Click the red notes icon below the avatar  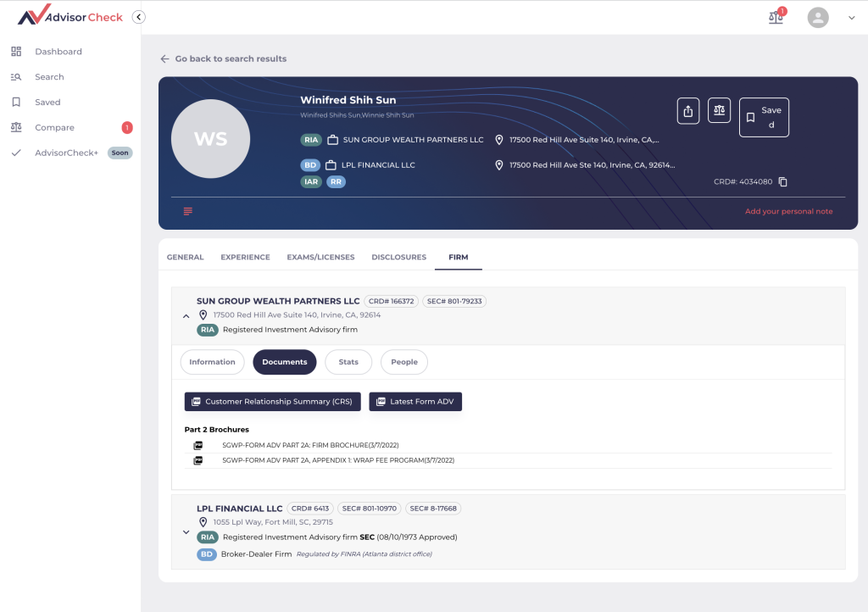pyautogui.click(x=187, y=211)
